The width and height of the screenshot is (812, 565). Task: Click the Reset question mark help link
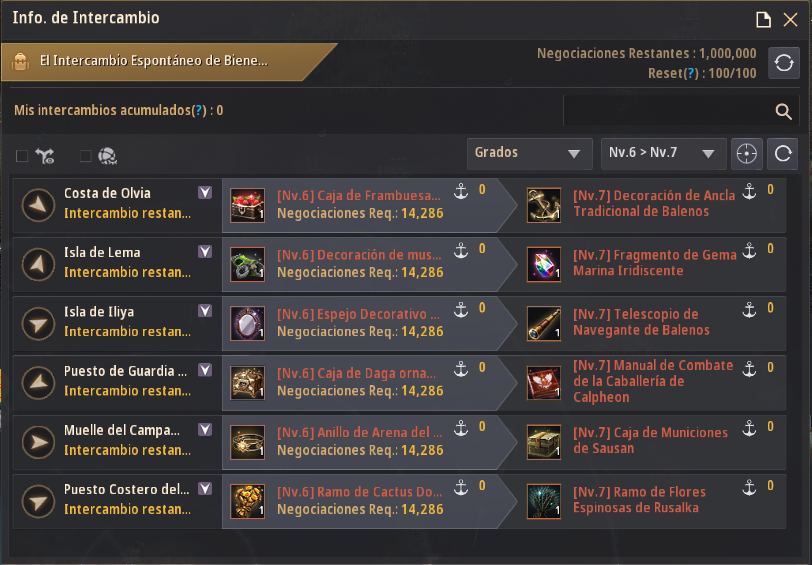tap(689, 74)
